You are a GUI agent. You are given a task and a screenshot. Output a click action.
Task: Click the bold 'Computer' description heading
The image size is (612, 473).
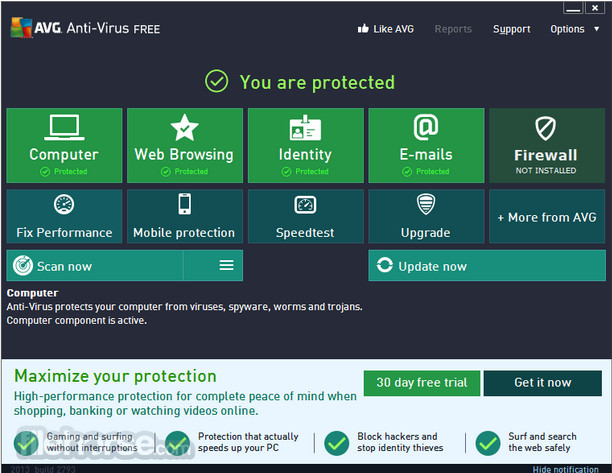click(32, 293)
